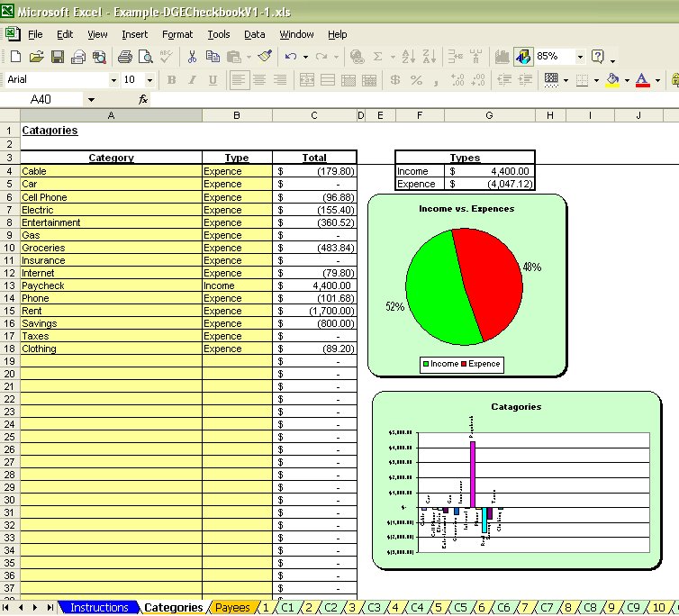Open the File menu
This screenshot has height=616, width=679.
coord(35,34)
